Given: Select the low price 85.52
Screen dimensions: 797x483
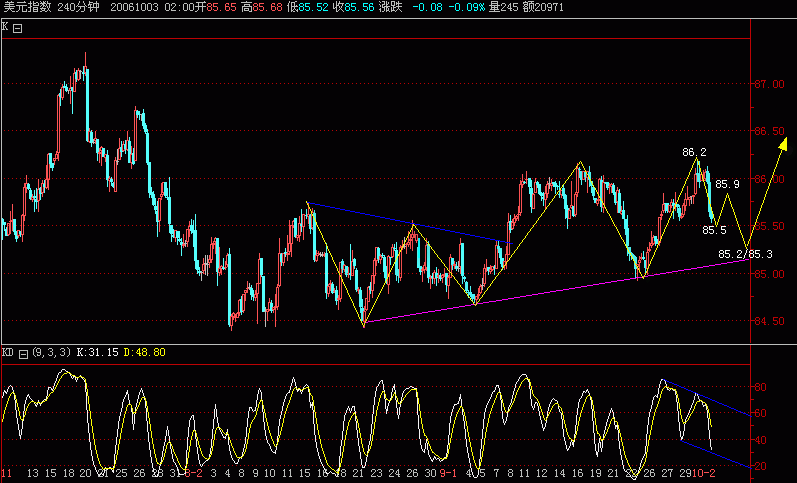Looking at the screenshot, I should (313, 7).
